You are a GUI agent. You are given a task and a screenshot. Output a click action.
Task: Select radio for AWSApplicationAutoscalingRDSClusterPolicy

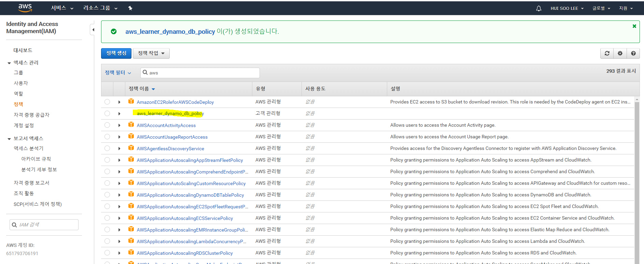click(x=107, y=253)
